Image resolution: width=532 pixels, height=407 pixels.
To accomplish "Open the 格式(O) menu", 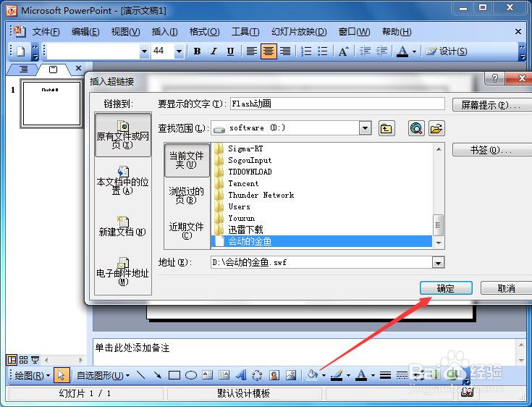I will 205,32.
